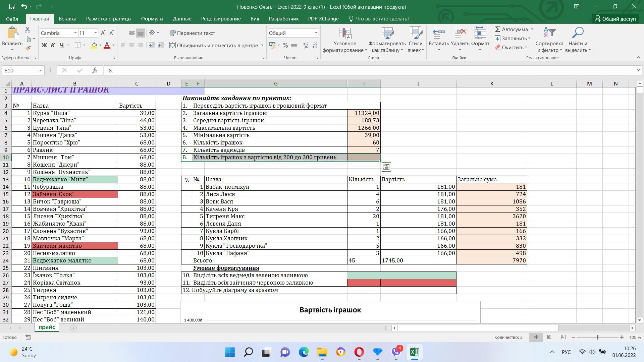Open the Name Box dropdown arrow
Viewport: 644px width, 362px height.
pyautogui.click(x=40, y=70)
